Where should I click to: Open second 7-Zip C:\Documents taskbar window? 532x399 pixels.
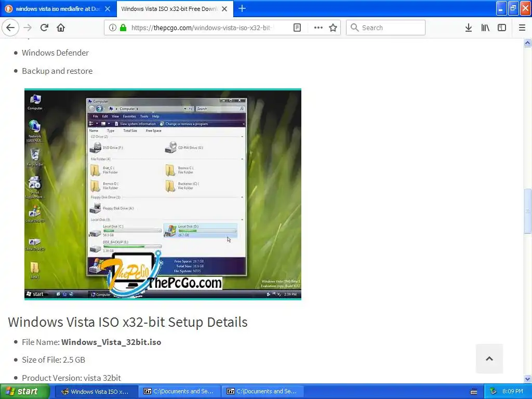[262, 392]
